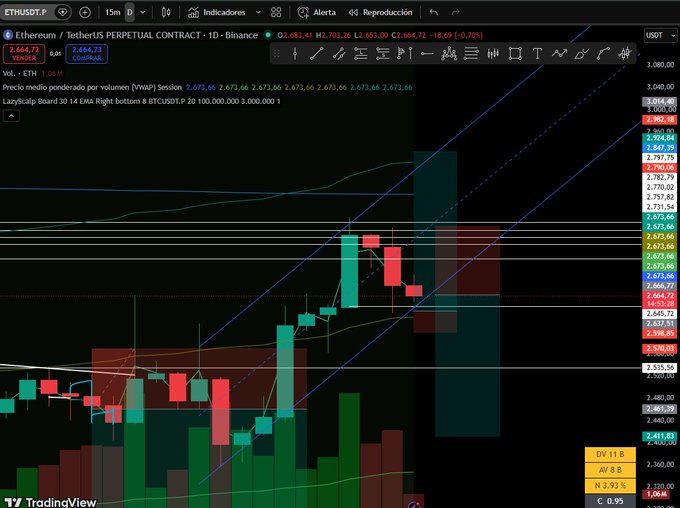The image size is (680, 508).
Task: Grab the drawing toolbar drag handle dots
Action: coord(277,54)
